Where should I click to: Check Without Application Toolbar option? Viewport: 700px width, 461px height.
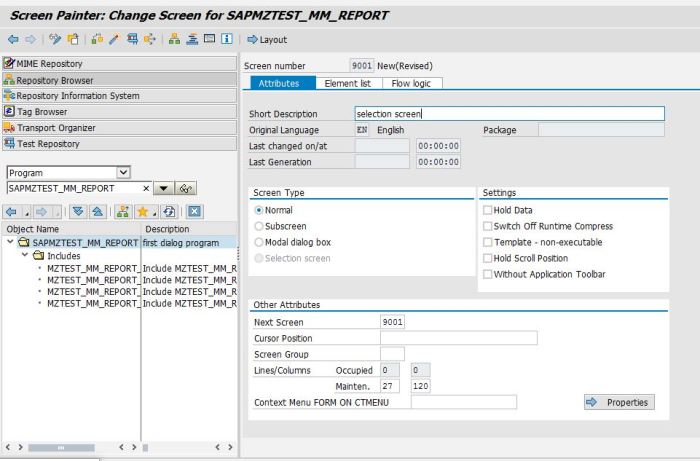coord(487,274)
